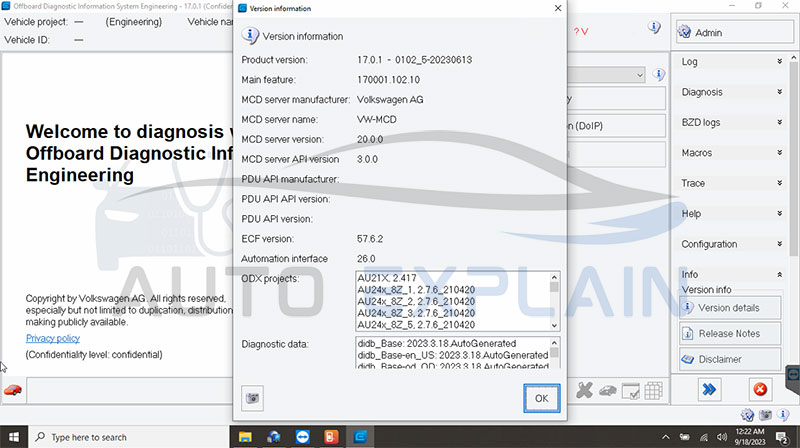Viewport: 800px width, 448px height.
Task: Click the gear settings icon in status bar
Action: [747, 415]
